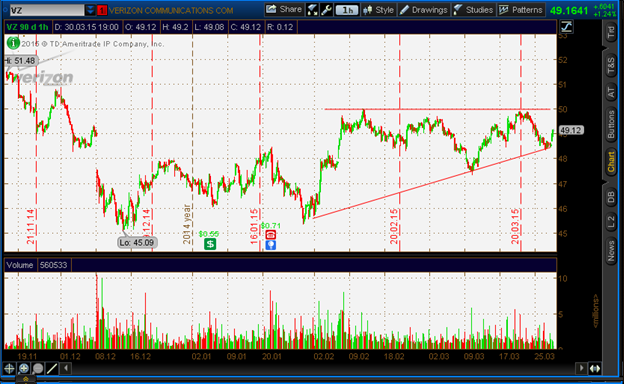624x386 pixels.
Task: Click the Hi: 51.48 price bubble
Action: [x=21, y=61]
